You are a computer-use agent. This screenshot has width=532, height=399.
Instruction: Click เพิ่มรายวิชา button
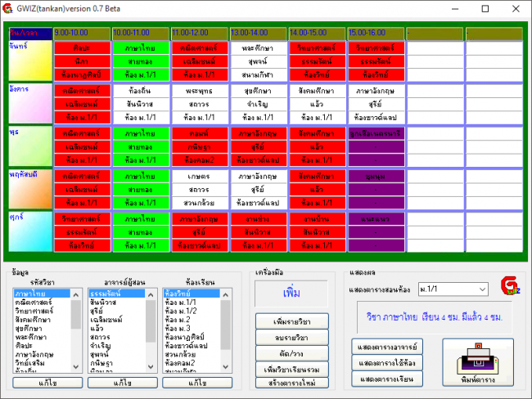[292, 321]
